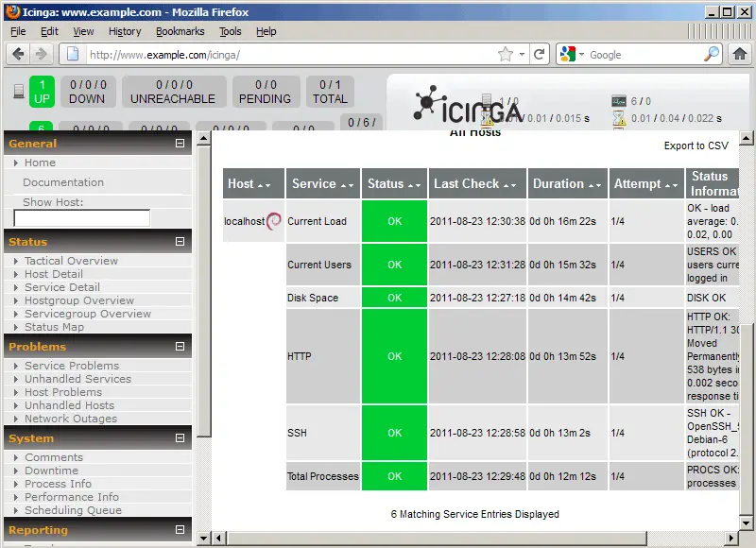756x548 pixels.
Task: Sort Attempt column descending with down arrow
Action: [x=675, y=185]
